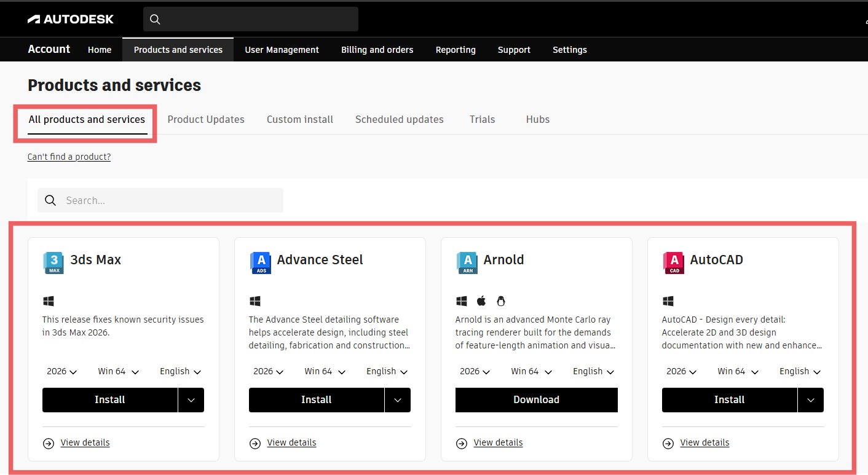
Task: Expand Advance Steel Win 64 platform dropdown
Action: coord(325,371)
